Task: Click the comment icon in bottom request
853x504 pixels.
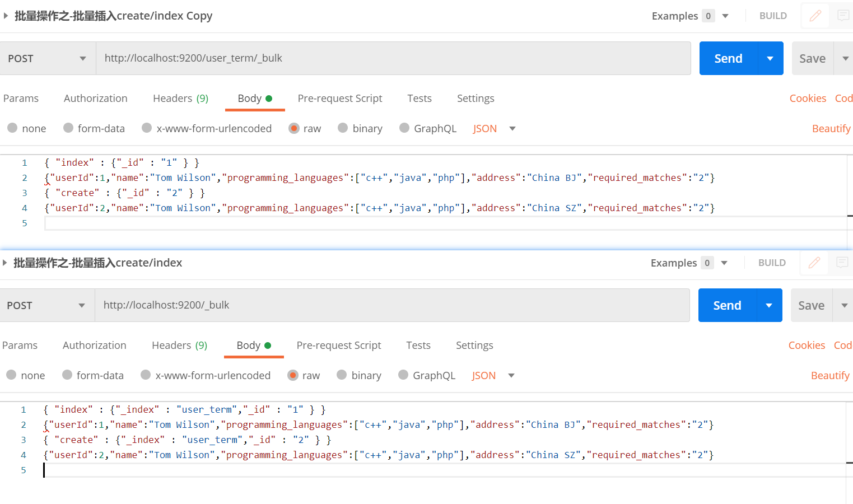Action: pyautogui.click(x=842, y=263)
